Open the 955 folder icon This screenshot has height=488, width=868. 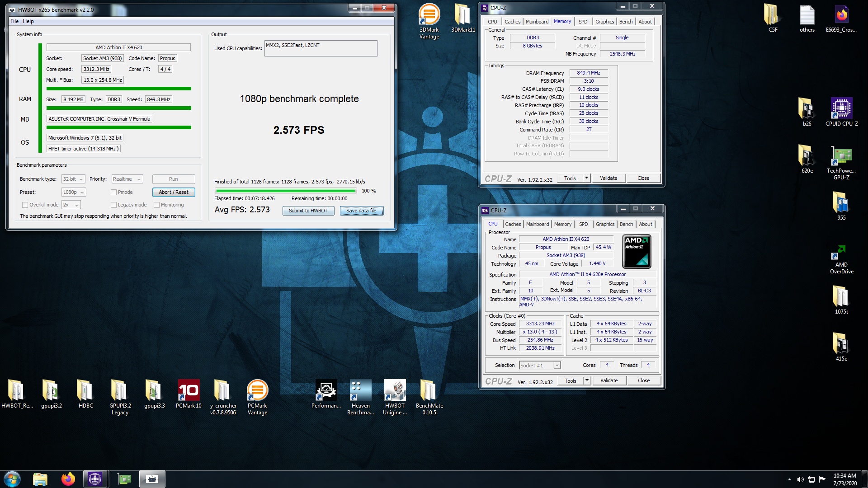(841, 206)
